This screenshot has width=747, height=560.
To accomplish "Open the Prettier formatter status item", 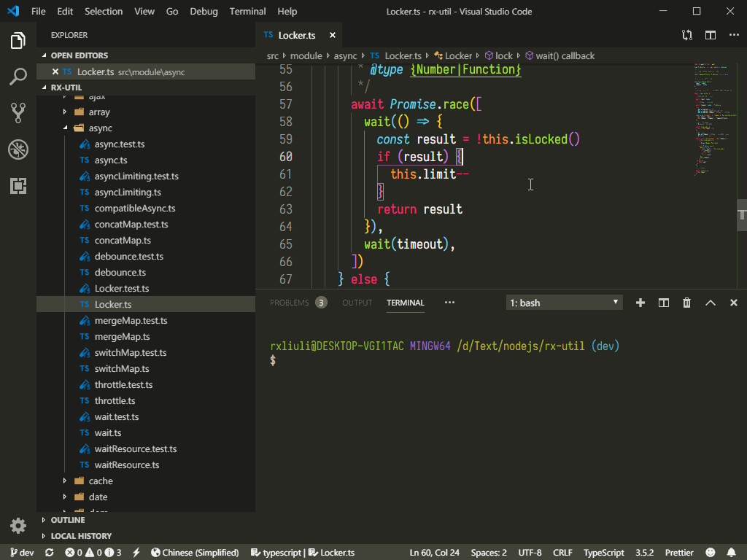I will [678, 553].
